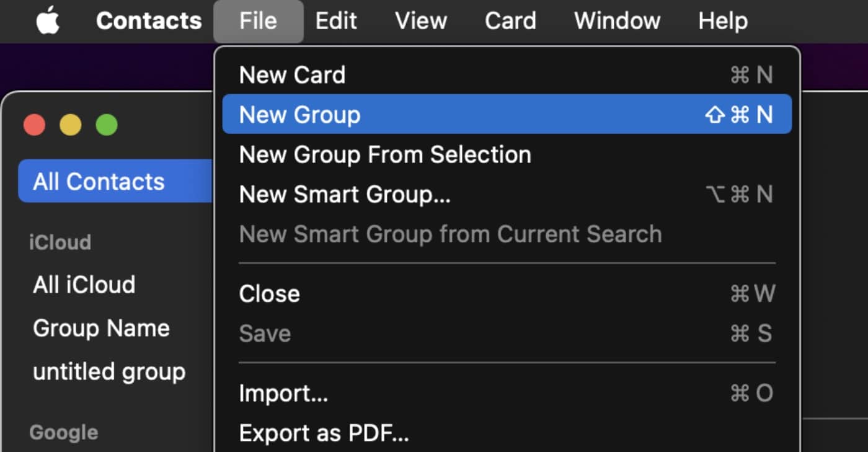Choose New Group From Selection
Image resolution: width=868 pixels, height=452 pixels.
point(385,154)
